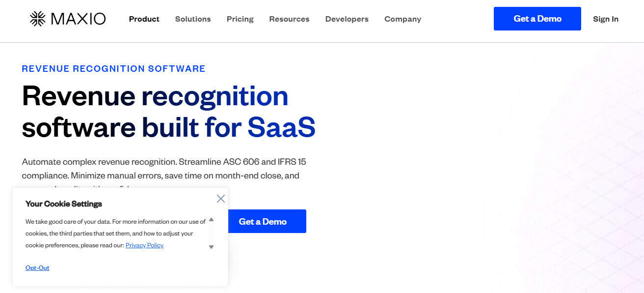Click Get a Demo in the hero section

pos(267,221)
